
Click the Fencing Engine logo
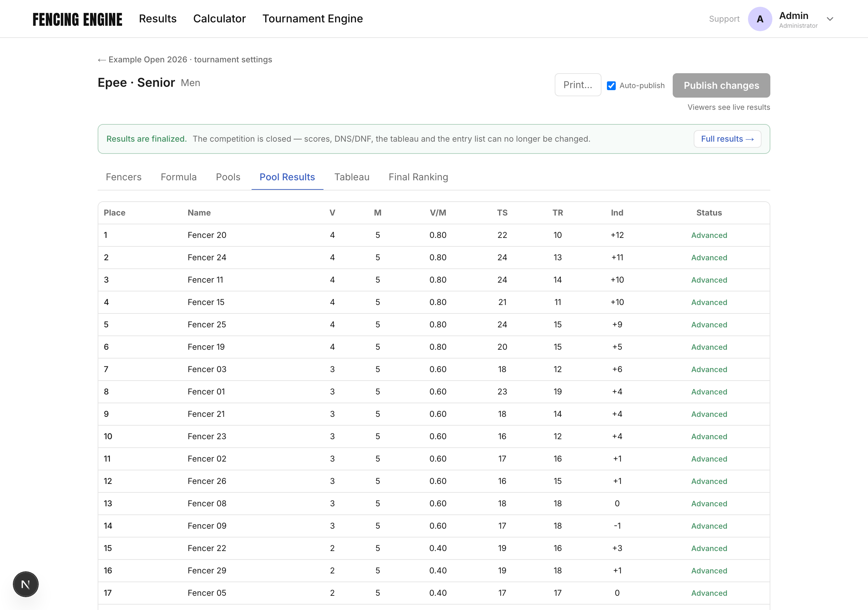(78, 19)
